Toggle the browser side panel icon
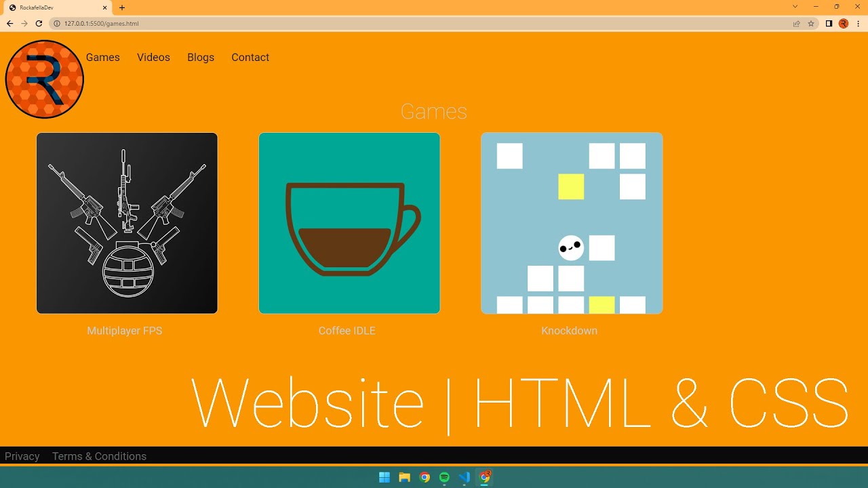The image size is (868, 488). click(829, 23)
